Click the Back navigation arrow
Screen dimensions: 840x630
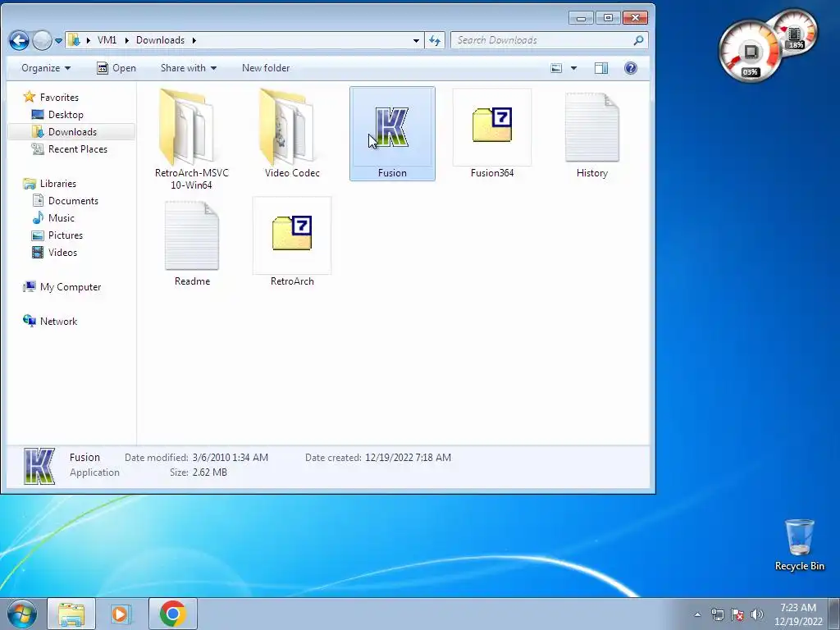[19, 40]
